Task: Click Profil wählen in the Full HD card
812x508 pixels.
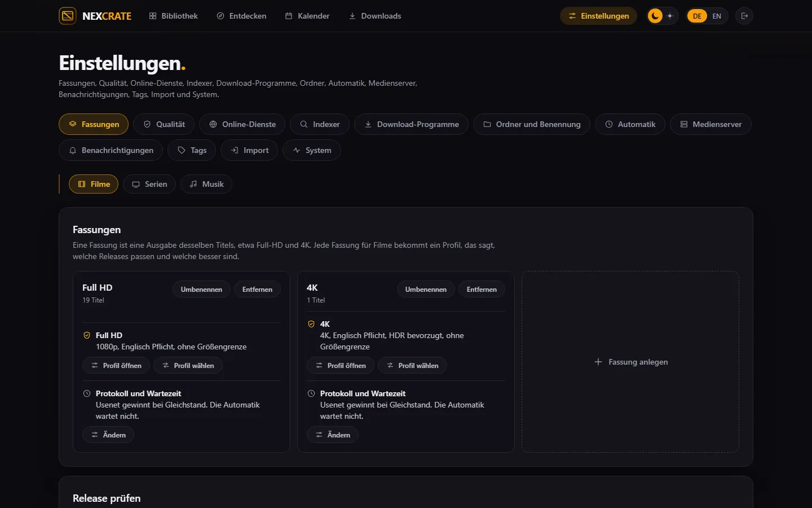Action: coord(188,366)
